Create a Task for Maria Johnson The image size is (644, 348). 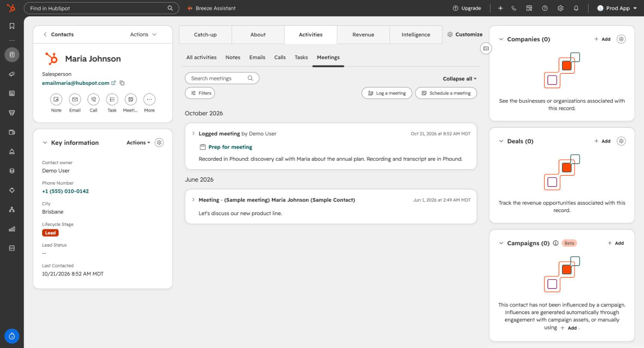tap(112, 99)
